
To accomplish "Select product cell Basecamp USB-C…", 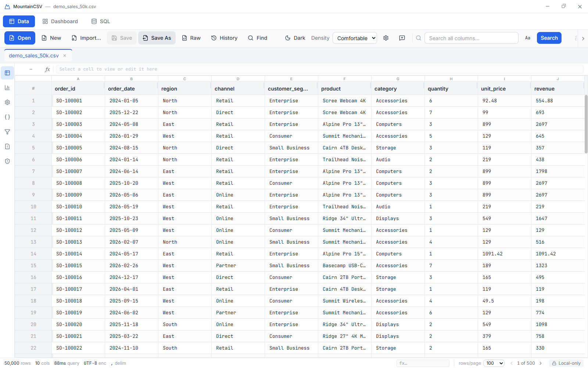I will pos(345,265).
